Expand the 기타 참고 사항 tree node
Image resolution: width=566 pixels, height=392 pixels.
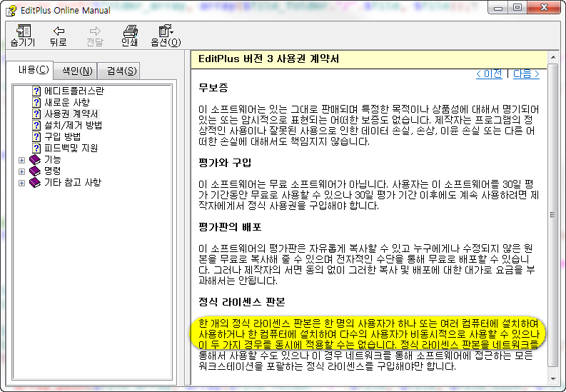tap(21, 183)
